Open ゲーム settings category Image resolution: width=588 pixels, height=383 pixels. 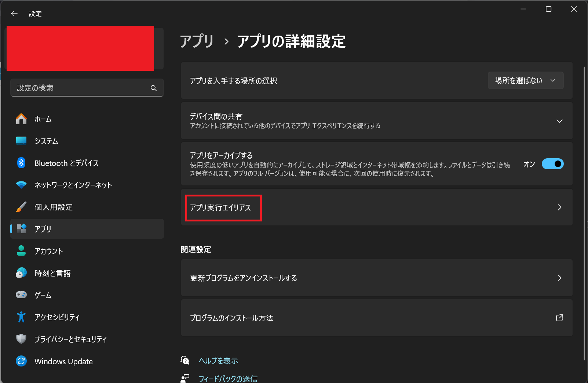click(87, 295)
